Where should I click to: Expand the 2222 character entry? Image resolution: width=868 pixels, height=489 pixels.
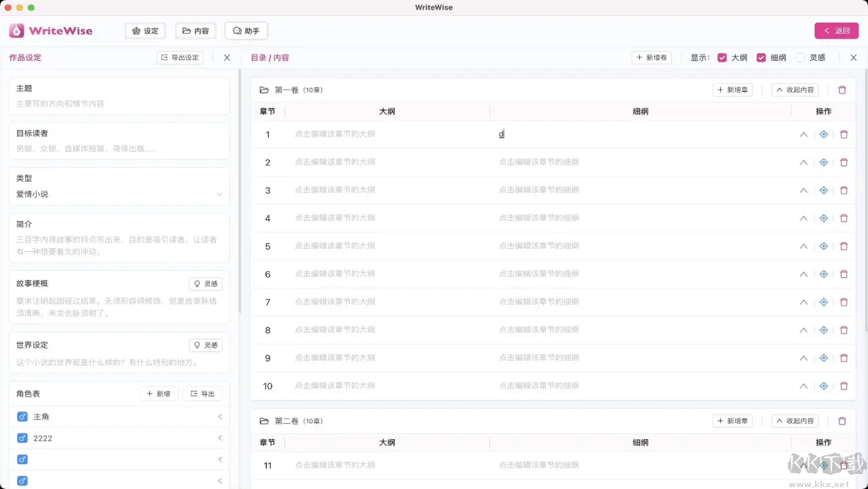220,439
